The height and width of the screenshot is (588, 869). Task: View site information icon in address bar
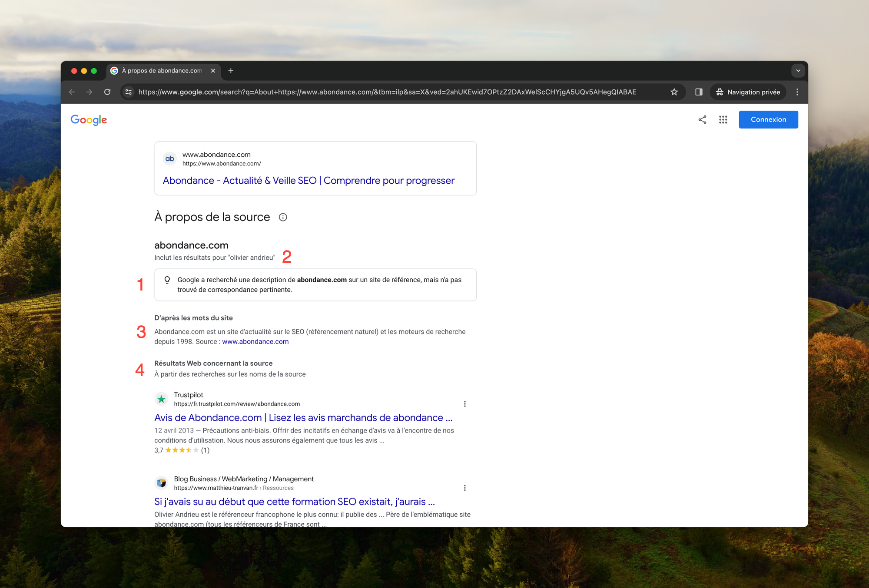[x=129, y=92]
